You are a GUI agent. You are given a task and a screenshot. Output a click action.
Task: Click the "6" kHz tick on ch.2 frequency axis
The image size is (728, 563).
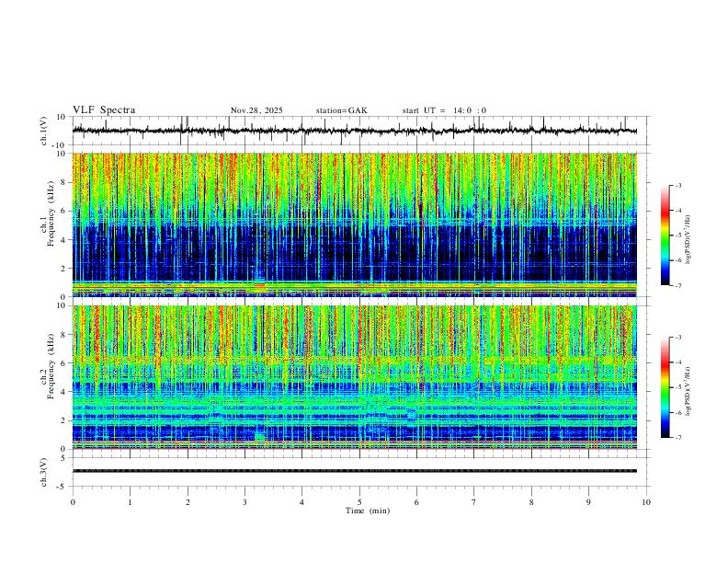(x=64, y=363)
